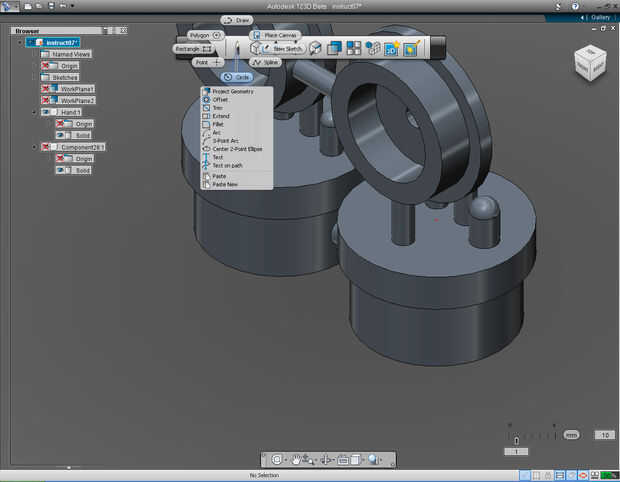Image resolution: width=620 pixels, height=482 pixels.
Task: Click the first light-blue status bar icon
Action: tap(525, 475)
